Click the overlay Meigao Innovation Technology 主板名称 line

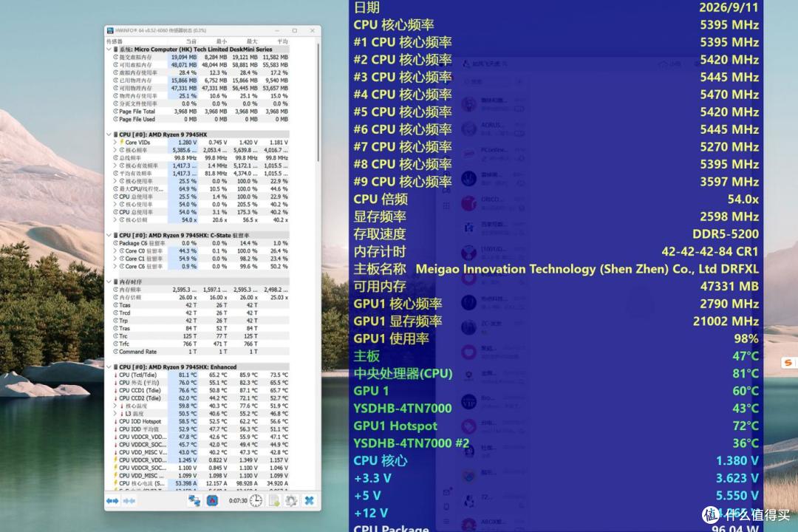click(556, 269)
